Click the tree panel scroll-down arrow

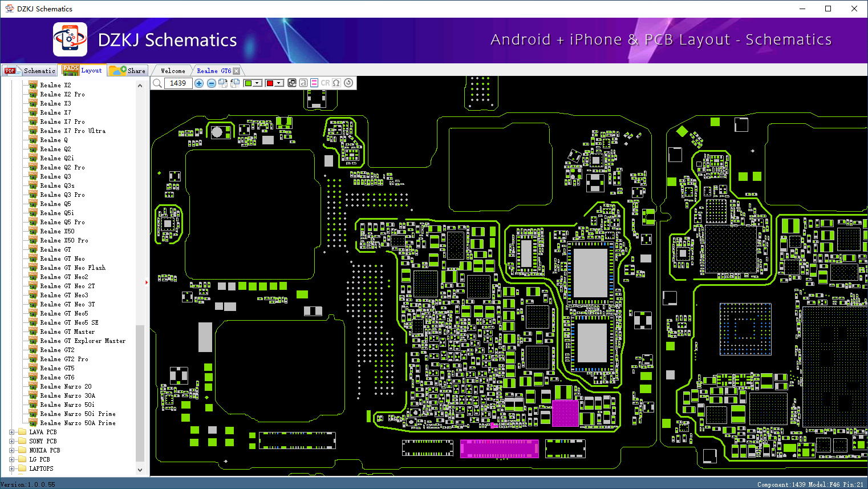140,470
